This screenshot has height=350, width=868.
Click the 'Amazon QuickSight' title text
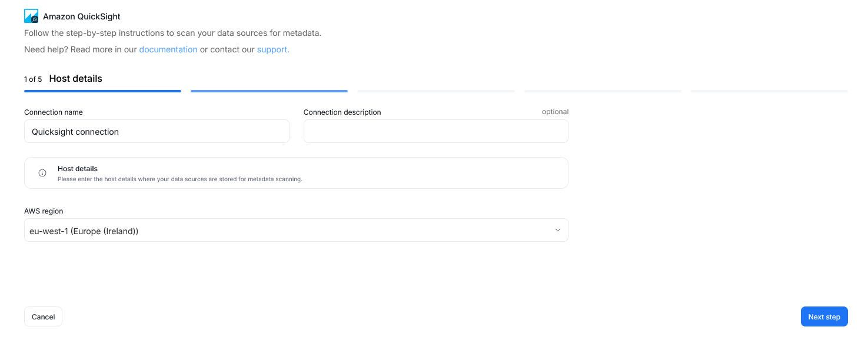click(x=82, y=16)
